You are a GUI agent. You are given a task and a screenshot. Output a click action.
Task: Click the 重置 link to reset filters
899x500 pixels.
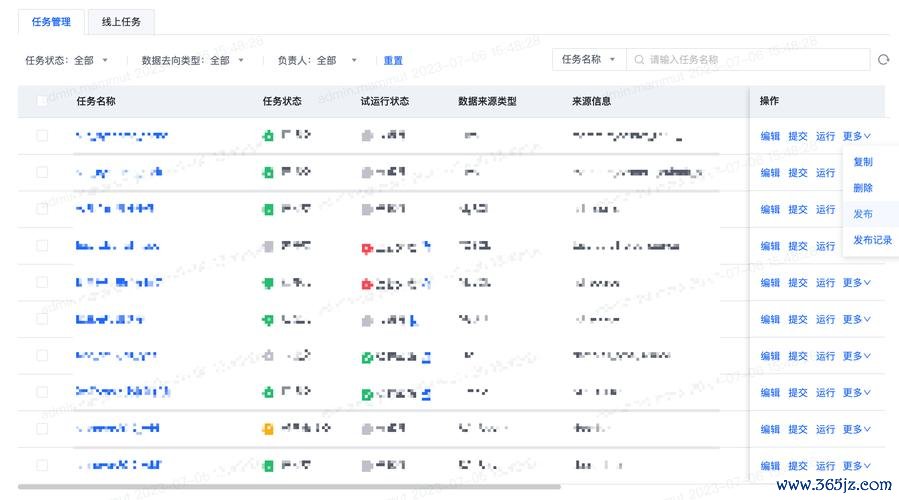(x=393, y=60)
